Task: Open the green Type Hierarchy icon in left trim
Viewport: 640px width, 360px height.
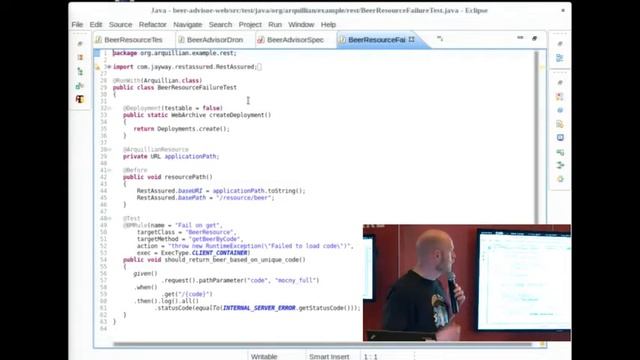Action: [80, 72]
